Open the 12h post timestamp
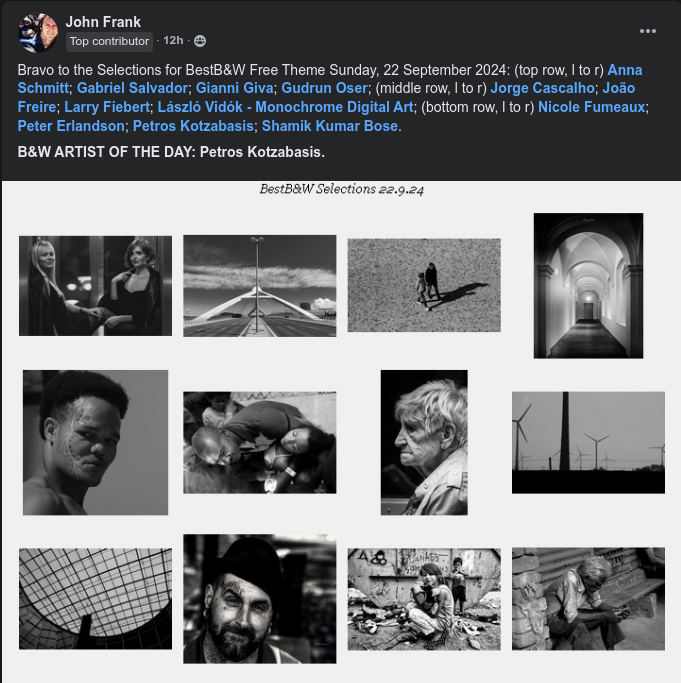 173,41
